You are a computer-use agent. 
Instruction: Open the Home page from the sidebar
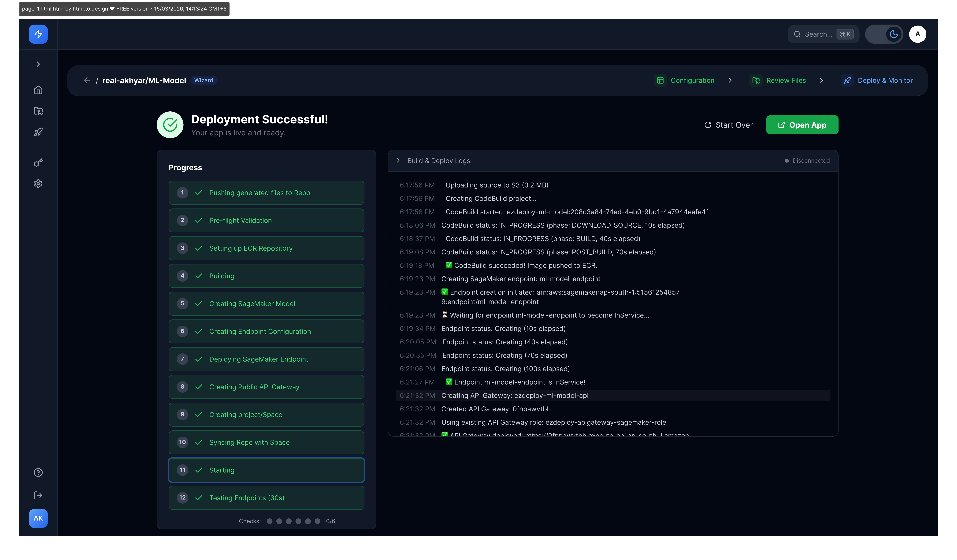pyautogui.click(x=38, y=90)
